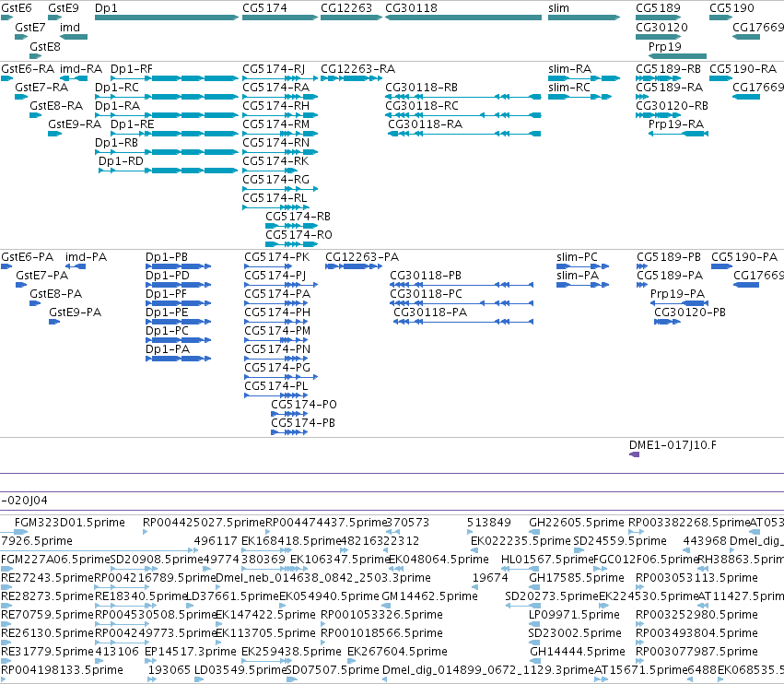Click EST label GH22605.5prime
784x684 pixels.
pos(577,523)
